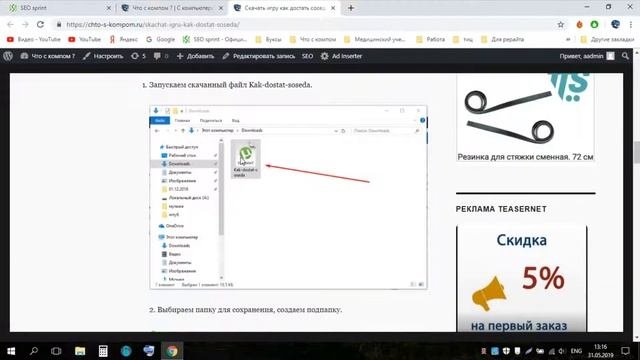
Task: Switch to the SEO sprint tab
Action: (60, 8)
